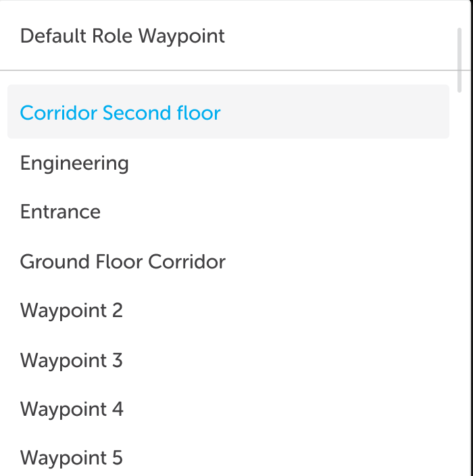Viewport: 473px width, 476px height.
Task: Click the dropdown list scrollbar thumb
Action: (459, 60)
